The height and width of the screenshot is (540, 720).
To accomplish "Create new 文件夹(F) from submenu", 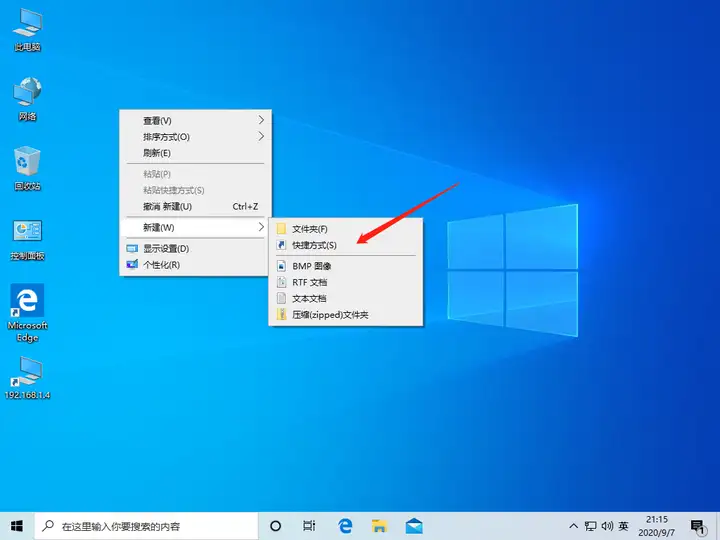I will coord(346,229).
